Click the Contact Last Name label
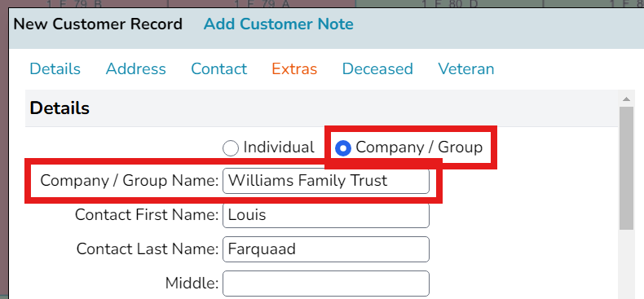This screenshot has width=644, height=299. pyautogui.click(x=148, y=248)
